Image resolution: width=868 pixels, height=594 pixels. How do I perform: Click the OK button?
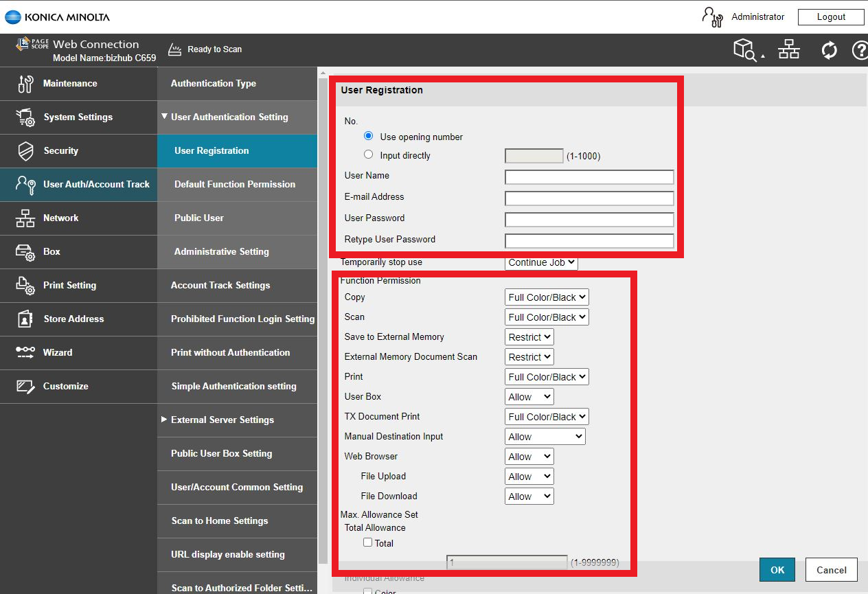pos(777,570)
